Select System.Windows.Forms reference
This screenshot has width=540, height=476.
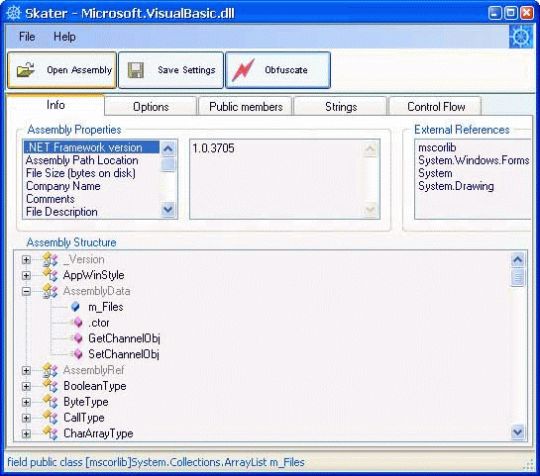click(x=474, y=160)
